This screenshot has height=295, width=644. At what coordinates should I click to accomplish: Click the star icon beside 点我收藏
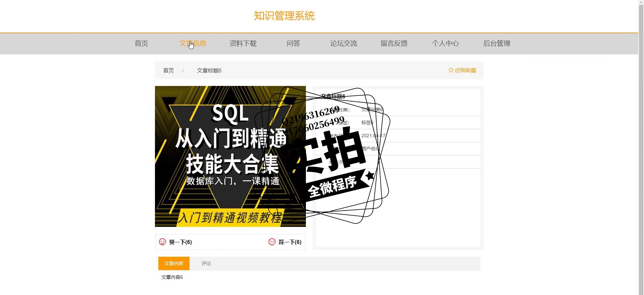click(451, 70)
